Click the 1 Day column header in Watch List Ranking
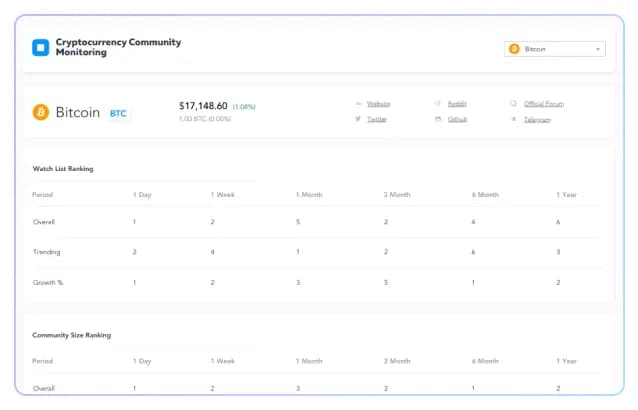 pos(142,195)
